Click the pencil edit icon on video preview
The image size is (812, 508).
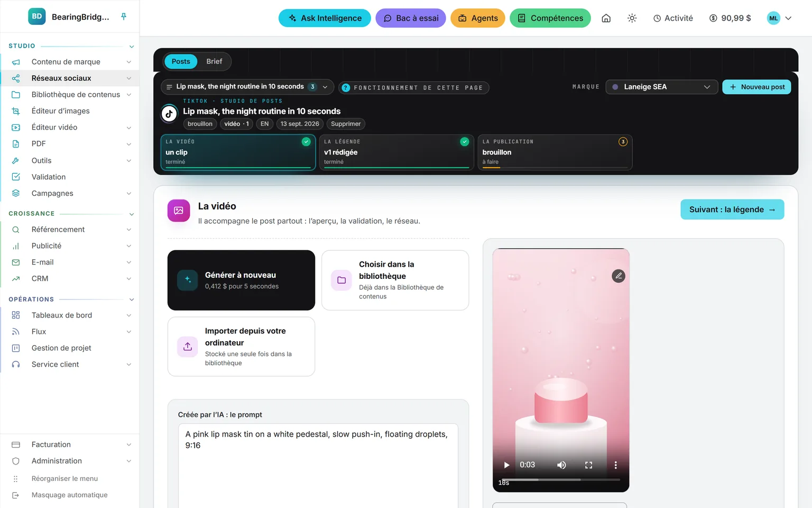click(x=619, y=276)
